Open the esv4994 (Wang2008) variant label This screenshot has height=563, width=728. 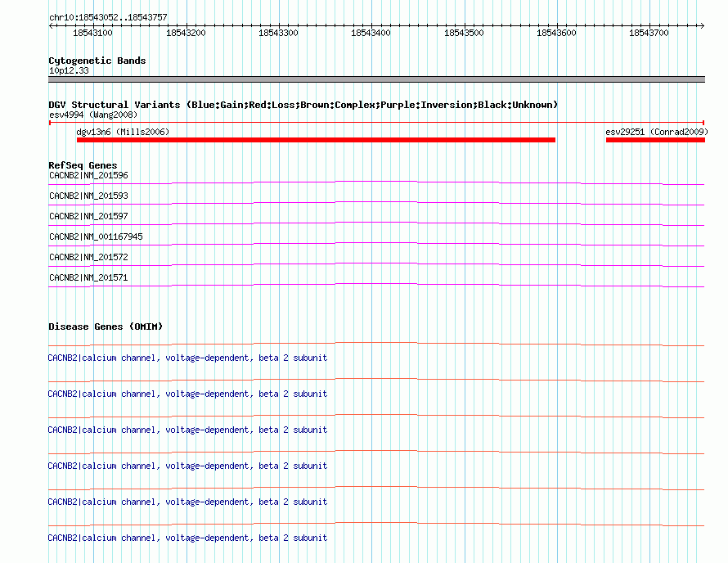pyautogui.click(x=93, y=115)
